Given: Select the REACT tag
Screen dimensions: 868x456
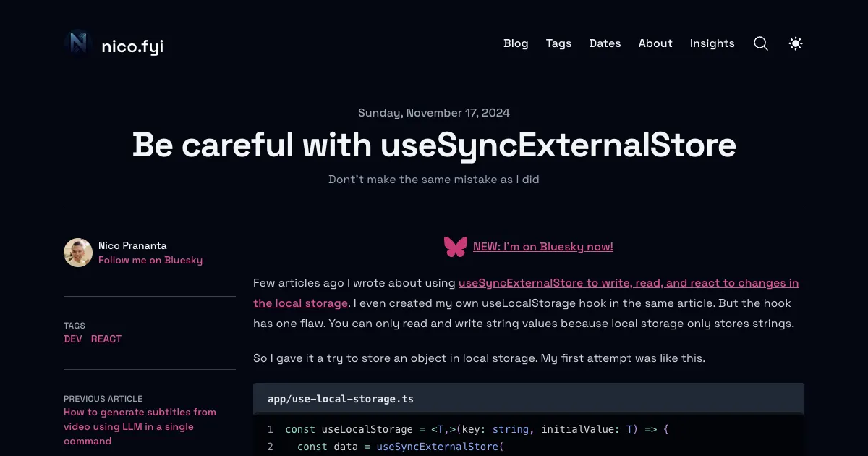Looking at the screenshot, I should (x=106, y=339).
